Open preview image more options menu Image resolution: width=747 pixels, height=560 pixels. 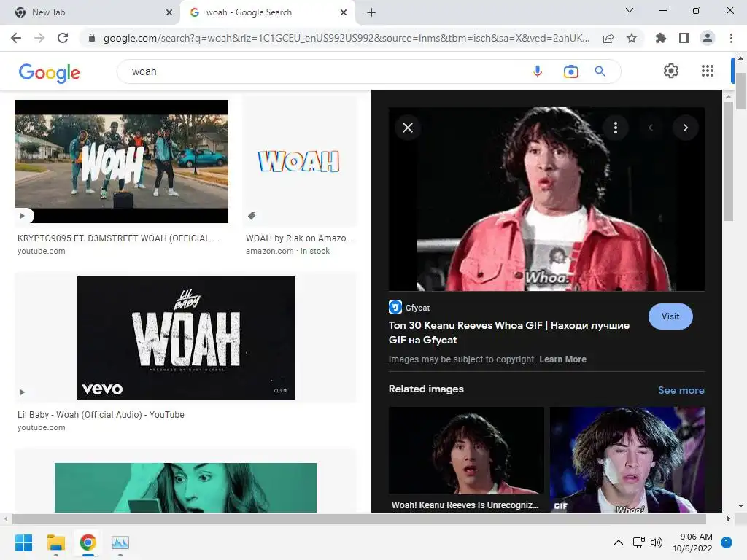pos(616,128)
